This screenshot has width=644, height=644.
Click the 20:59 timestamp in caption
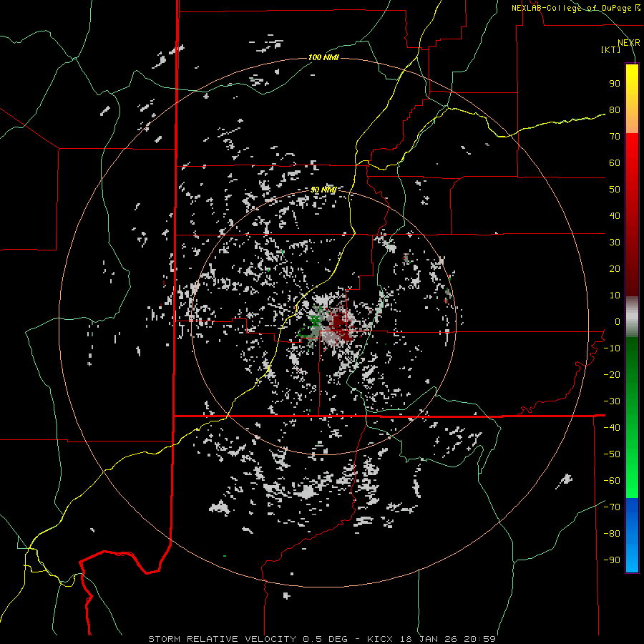(479, 639)
